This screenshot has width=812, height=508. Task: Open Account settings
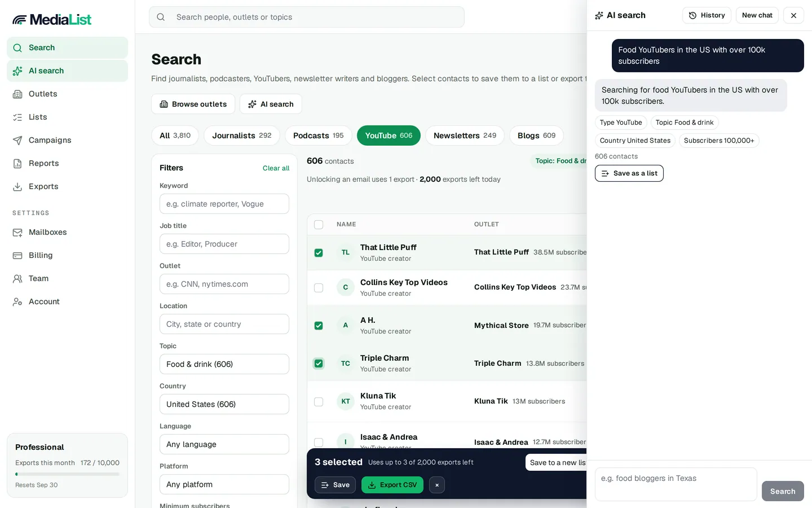coord(67,301)
